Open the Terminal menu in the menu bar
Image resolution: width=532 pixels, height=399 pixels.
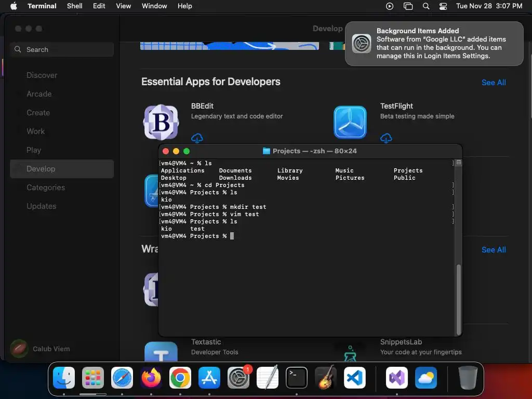click(42, 6)
